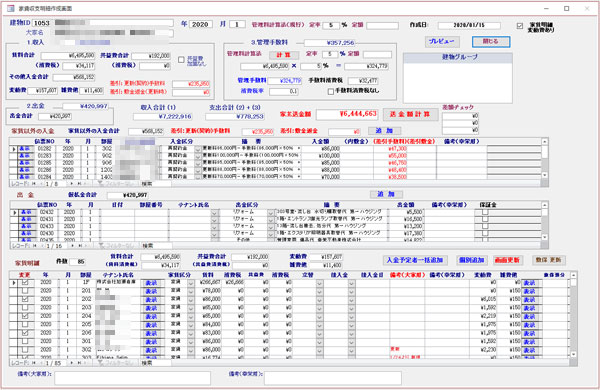This screenshot has width=600, height=390.
Task: Jump to last record in the 1 / 85 navigator
Action: tap(81, 363)
